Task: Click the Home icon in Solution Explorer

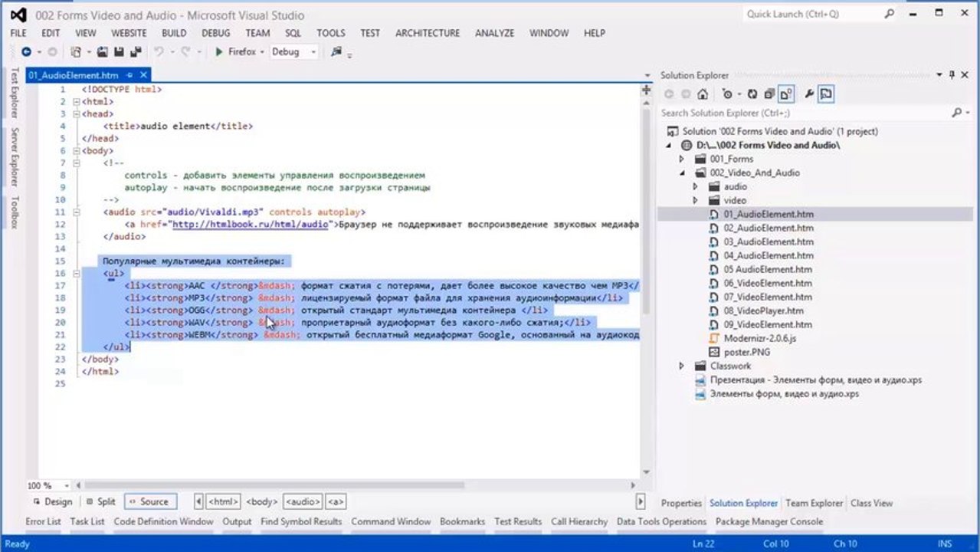Action: point(703,94)
